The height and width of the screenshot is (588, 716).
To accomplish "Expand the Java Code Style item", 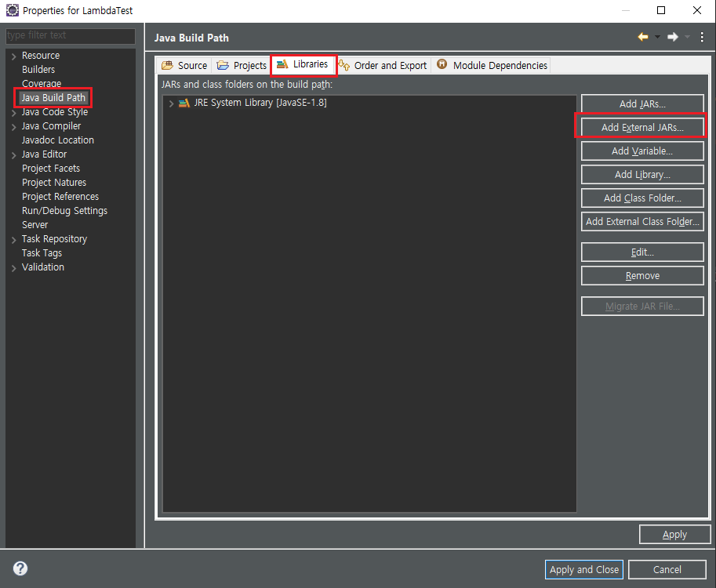I will click(x=13, y=113).
